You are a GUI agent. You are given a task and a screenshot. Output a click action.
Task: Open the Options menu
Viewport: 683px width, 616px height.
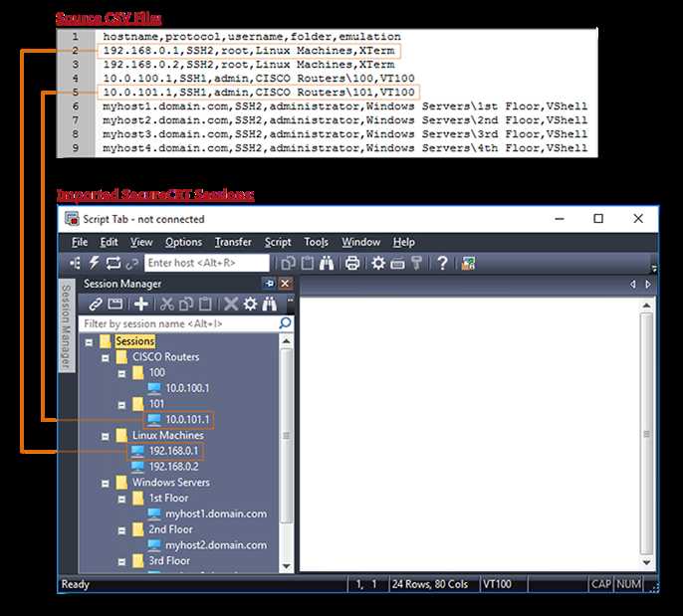(183, 242)
